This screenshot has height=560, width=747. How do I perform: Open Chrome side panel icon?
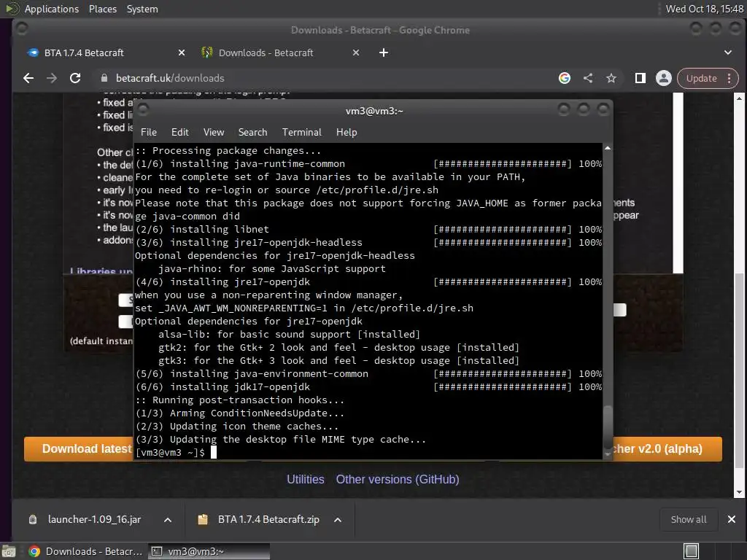tap(640, 78)
